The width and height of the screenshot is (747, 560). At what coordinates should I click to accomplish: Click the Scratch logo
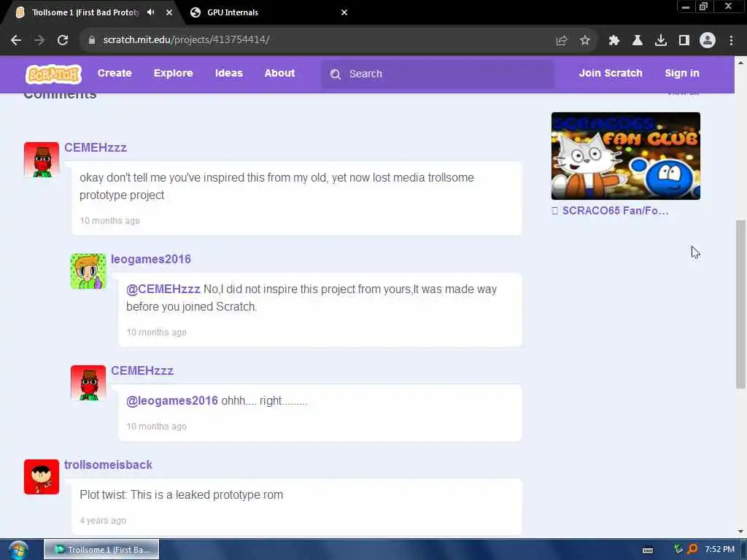pos(53,74)
